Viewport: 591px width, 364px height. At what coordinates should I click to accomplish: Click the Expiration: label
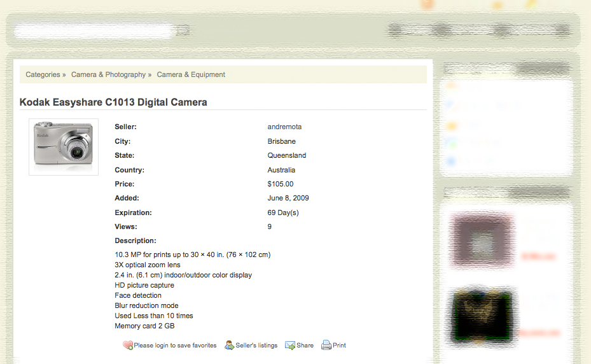click(133, 213)
